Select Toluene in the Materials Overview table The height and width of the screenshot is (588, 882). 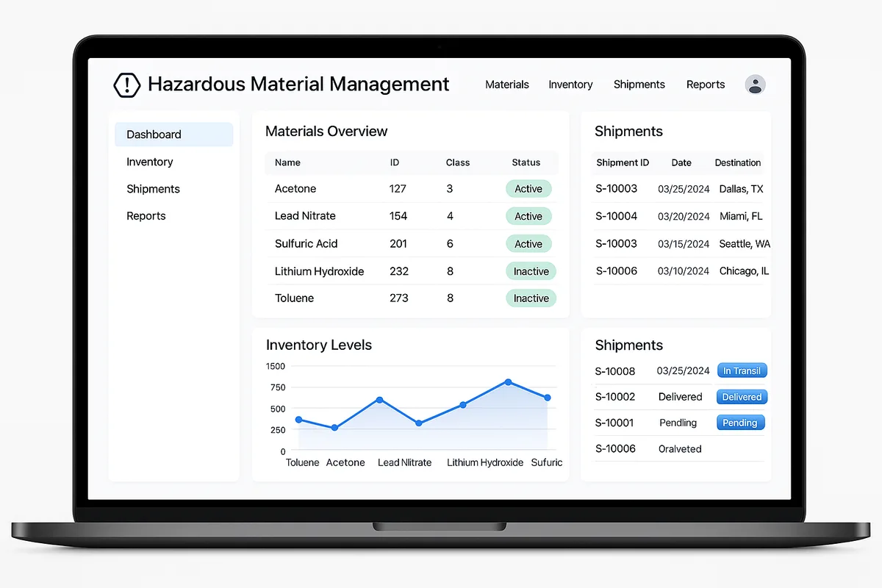coord(294,298)
